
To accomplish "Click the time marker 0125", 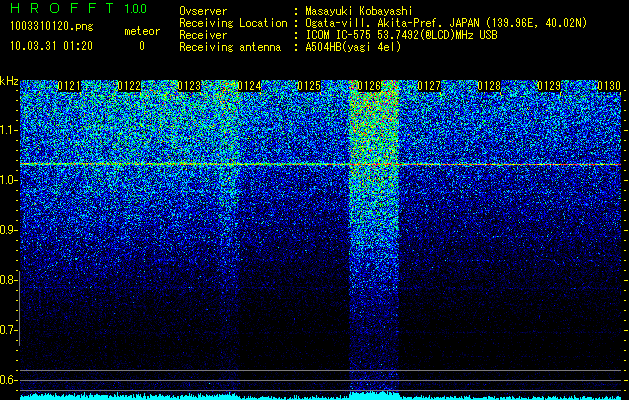I will 309,86.
